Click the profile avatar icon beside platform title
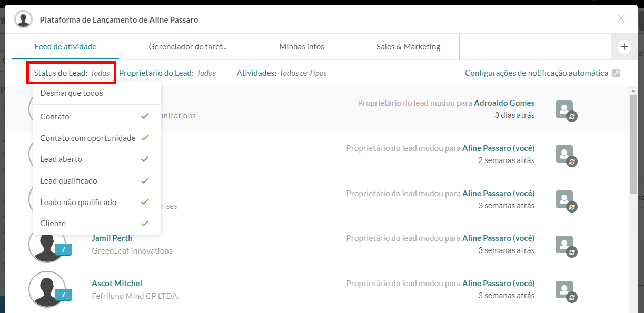Viewport: 644px width, 313px height. click(x=23, y=19)
